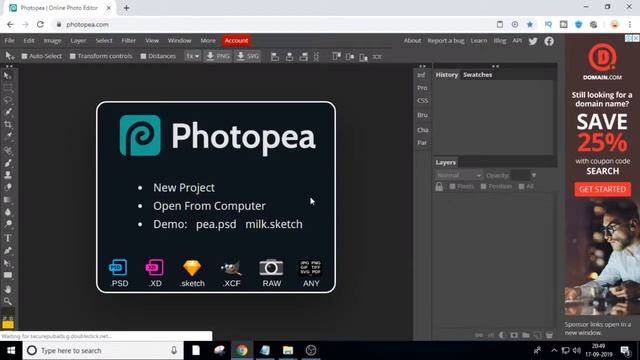Select the Lasso tool
640x360 pixels.
(7, 100)
